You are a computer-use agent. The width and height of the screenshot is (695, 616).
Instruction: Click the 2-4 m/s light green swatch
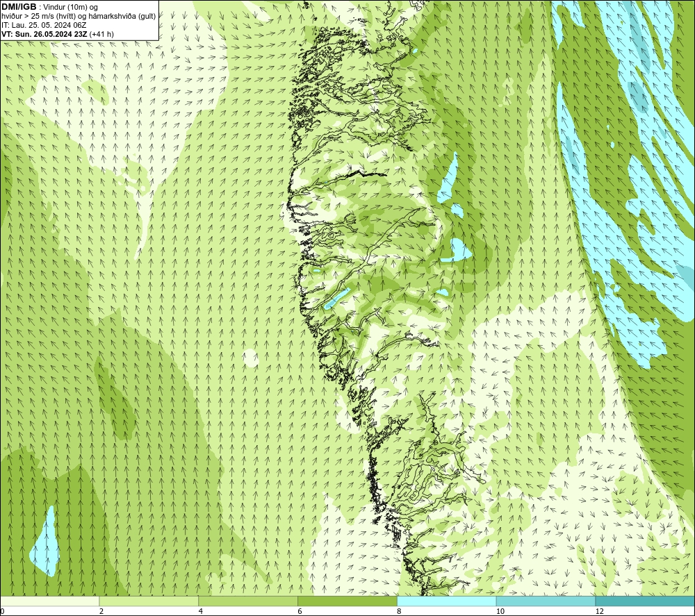click(x=149, y=601)
